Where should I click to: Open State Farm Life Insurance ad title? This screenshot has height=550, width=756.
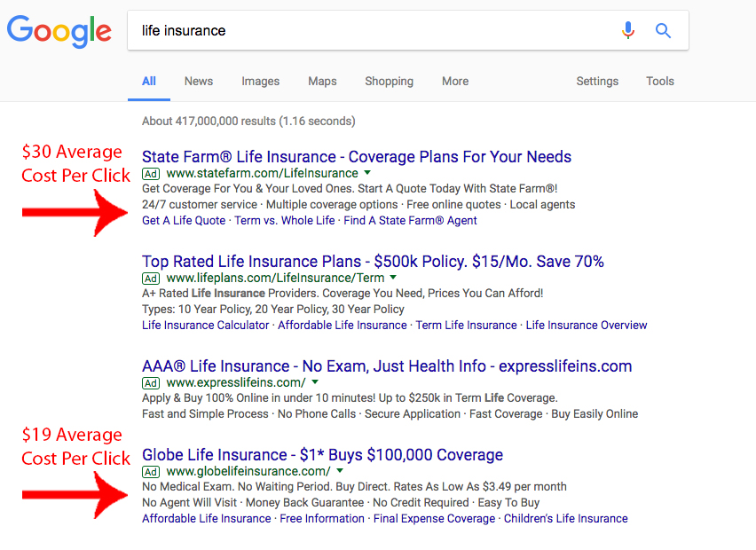click(357, 157)
